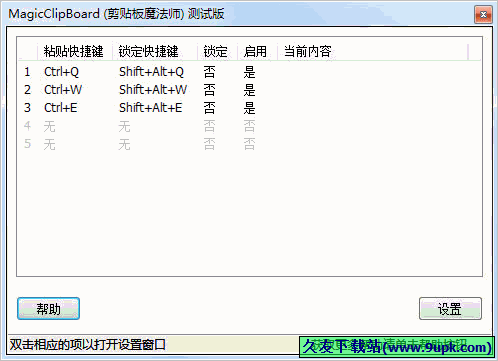Click 否 lock status in Ctrl+W row
This screenshot has width=498, height=361.
[209, 90]
